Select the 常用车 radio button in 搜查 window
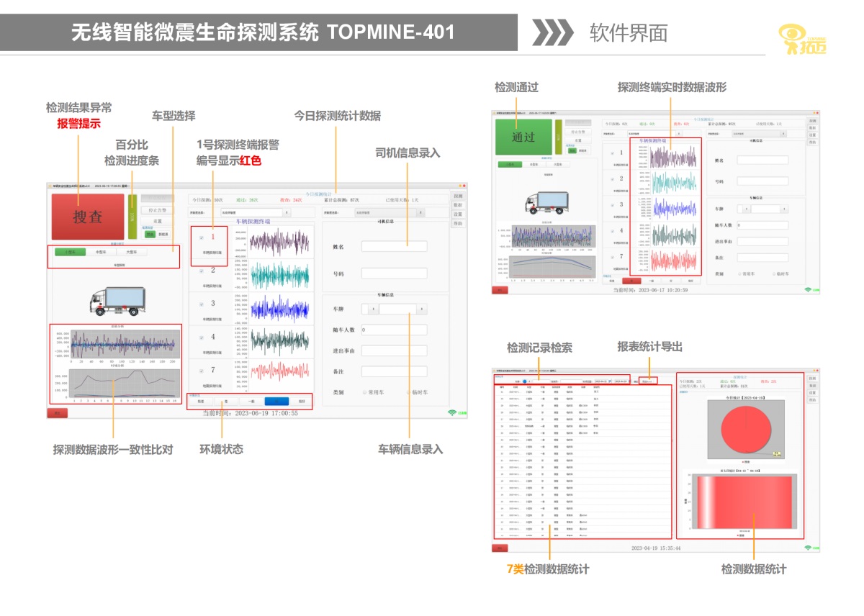The image size is (864, 616). coord(365,392)
